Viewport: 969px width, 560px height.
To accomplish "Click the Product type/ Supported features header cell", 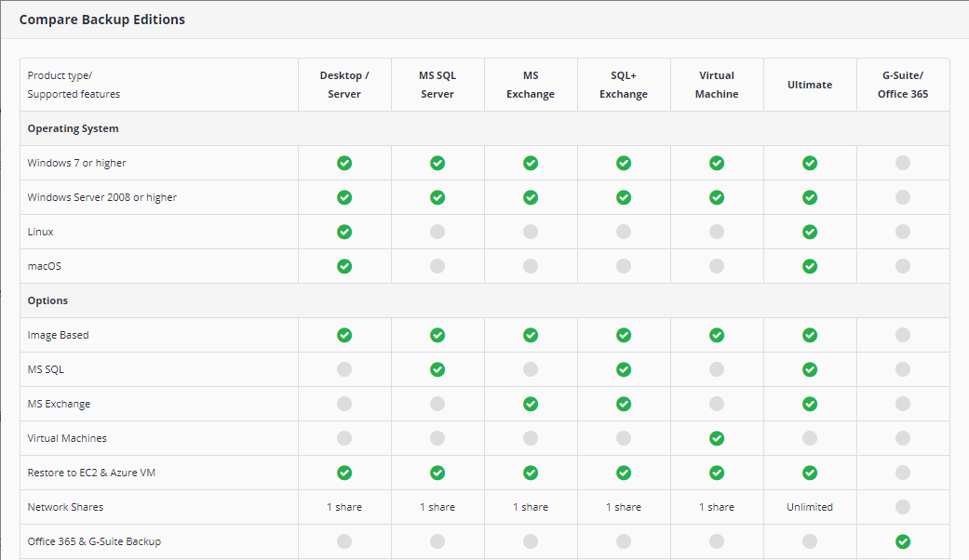I will pyautogui.click(x=159, y=85).
